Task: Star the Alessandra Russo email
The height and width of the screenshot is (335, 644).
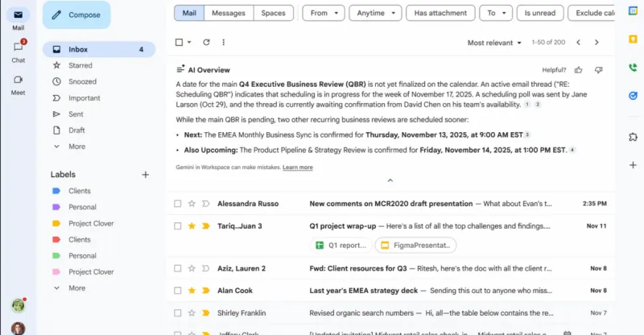Action: [192, 204]
